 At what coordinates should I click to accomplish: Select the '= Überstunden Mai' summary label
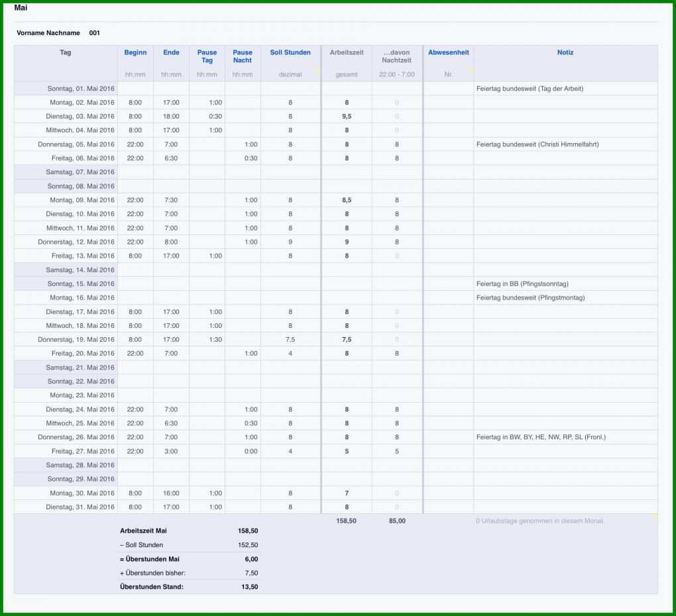[x=150, y=559]
